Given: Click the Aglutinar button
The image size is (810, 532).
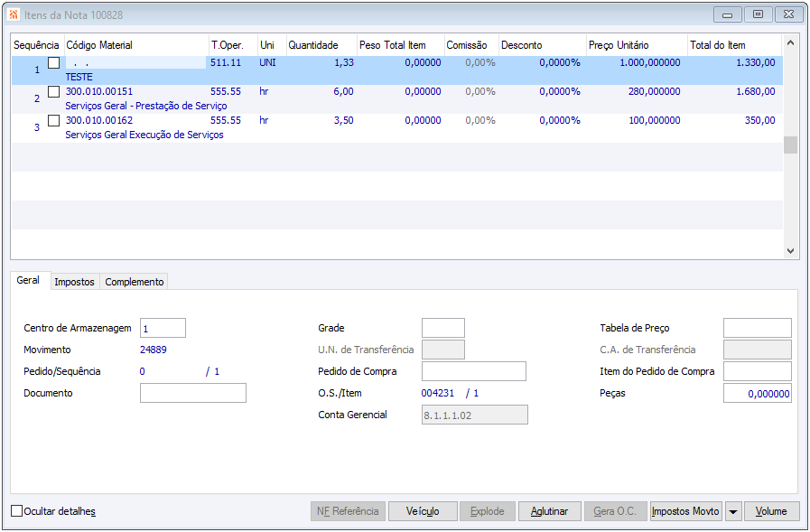Looking at the screenshot, I should (x=550, y=511).
